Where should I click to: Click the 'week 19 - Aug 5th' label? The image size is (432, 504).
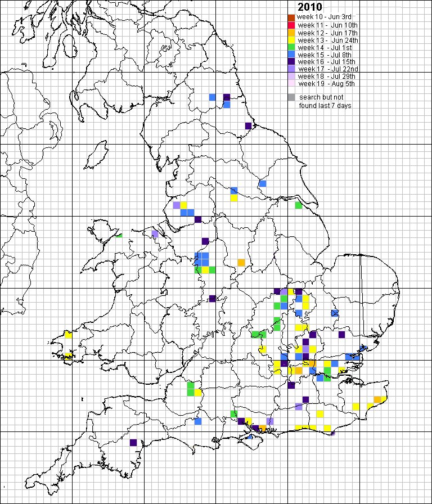327,84
